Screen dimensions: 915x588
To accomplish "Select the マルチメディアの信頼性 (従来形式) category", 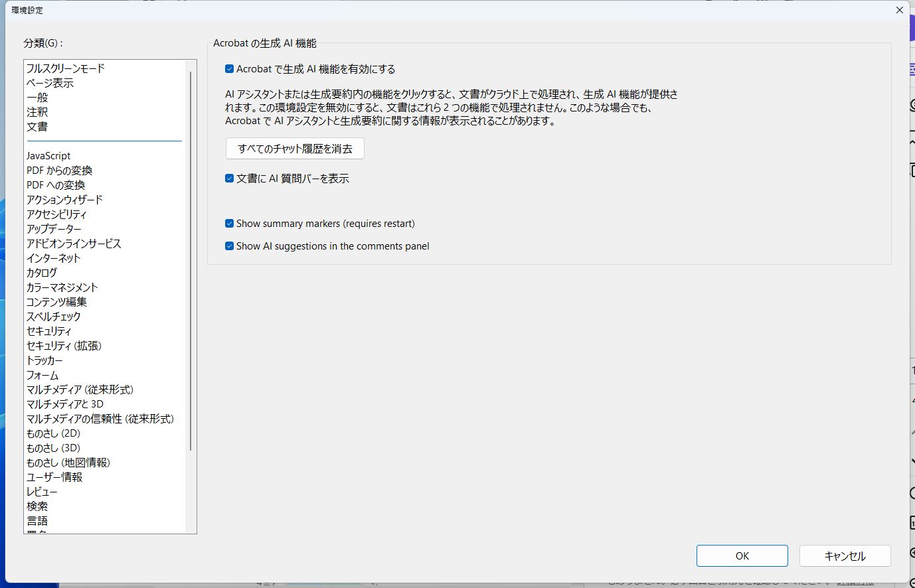I will tap(100, 419).
